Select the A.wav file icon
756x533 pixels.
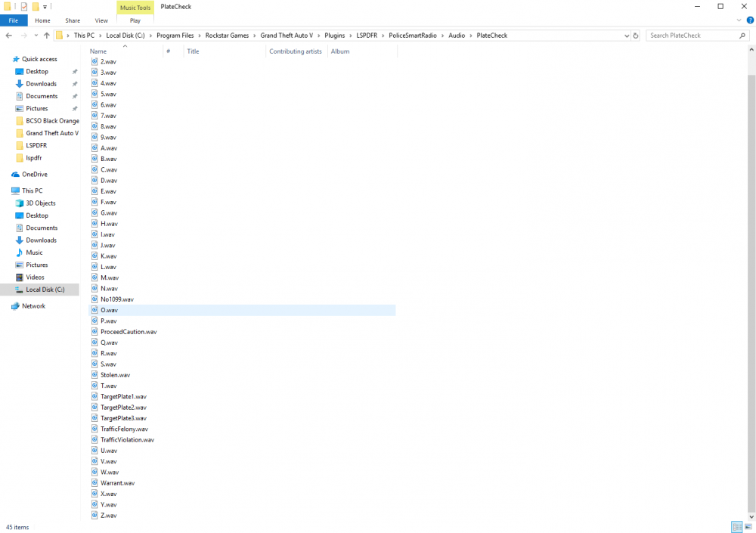click(94, 147)
